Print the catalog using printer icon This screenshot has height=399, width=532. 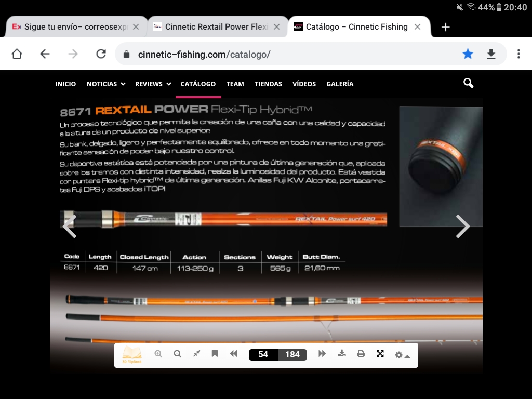click(361, 354)
